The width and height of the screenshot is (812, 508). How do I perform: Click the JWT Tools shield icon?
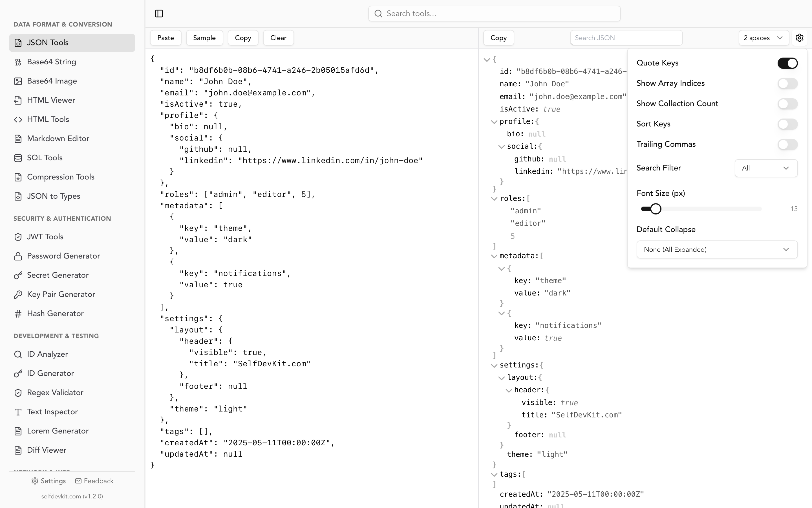[18, 237]
